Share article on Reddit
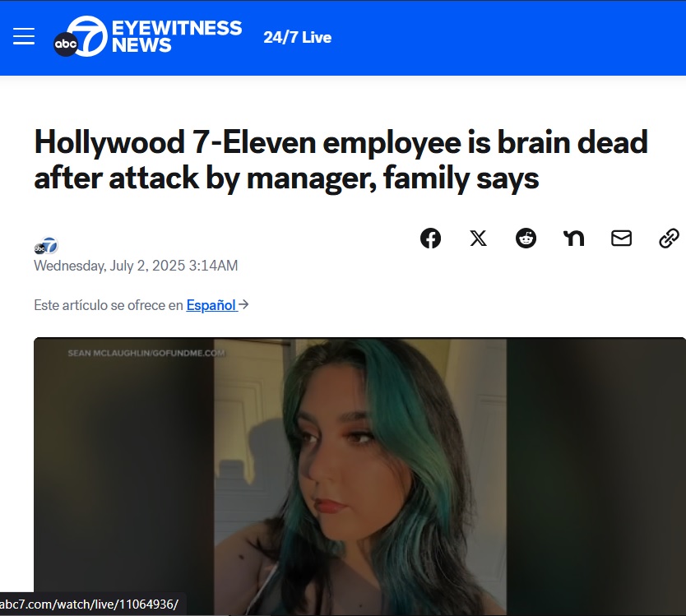This screenshot has height=616, width=686. [x=526, y=239]
